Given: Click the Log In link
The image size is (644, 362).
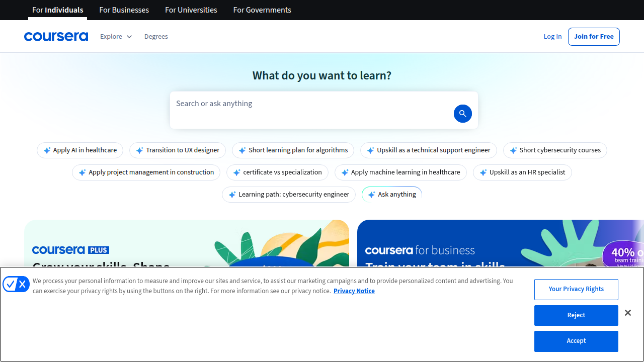Looking at the screenshot, I should click(552, 36).
